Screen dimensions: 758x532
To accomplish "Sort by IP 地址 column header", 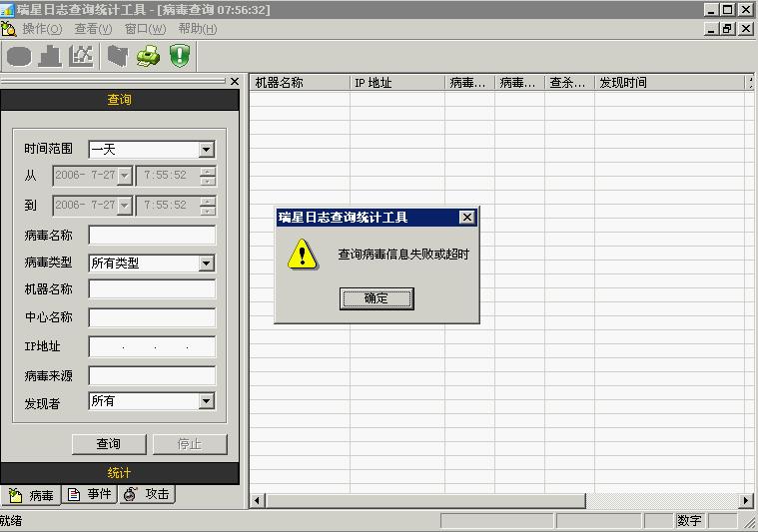I will tap(396, 83).
